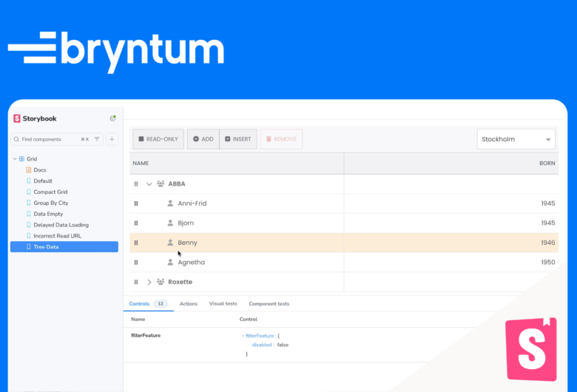Click the Anni-Frid row drag handle

(x=136, y=203)
